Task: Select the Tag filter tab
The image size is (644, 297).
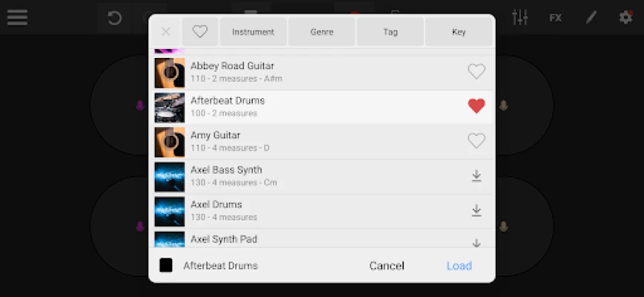Action: 390,32
